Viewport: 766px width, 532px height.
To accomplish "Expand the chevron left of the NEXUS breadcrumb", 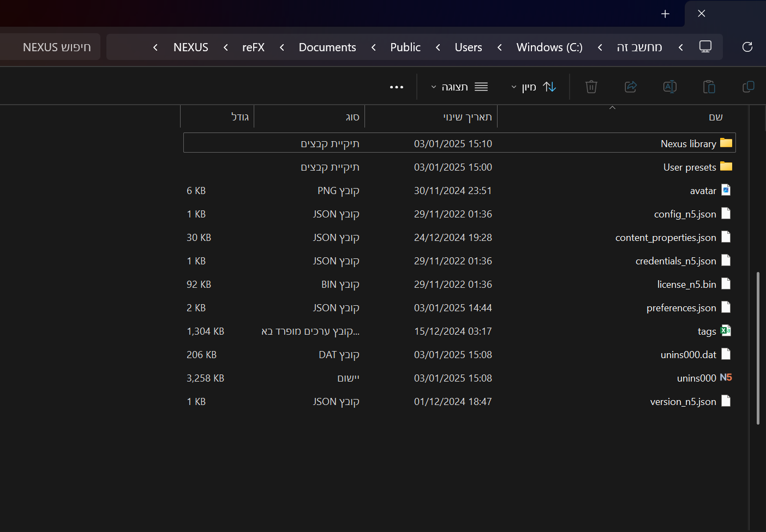I will (x=155, y=47).
